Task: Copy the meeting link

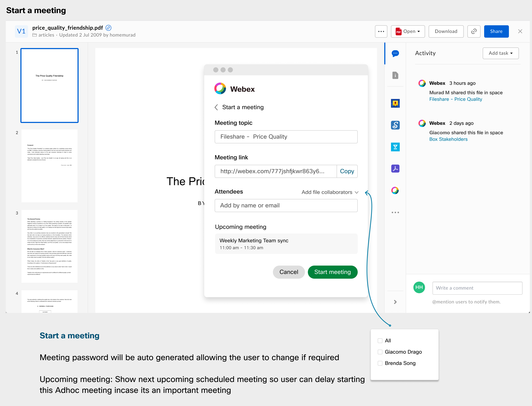Action: click(347, 171)
